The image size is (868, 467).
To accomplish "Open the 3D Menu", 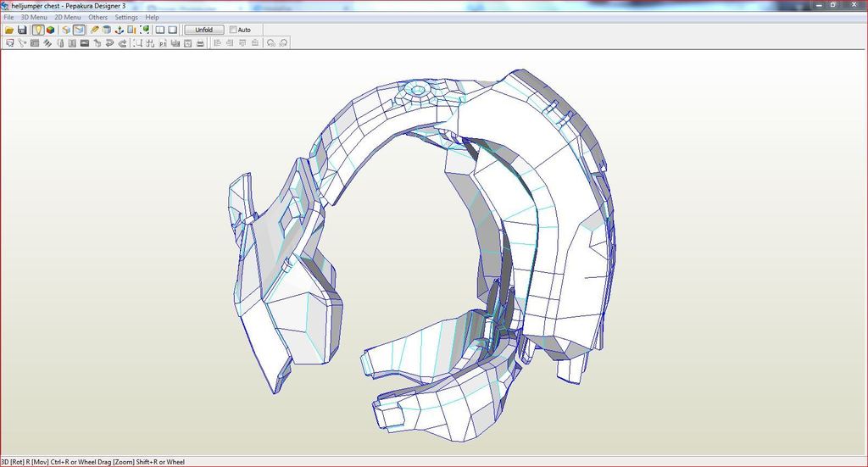I will point(34,17).
